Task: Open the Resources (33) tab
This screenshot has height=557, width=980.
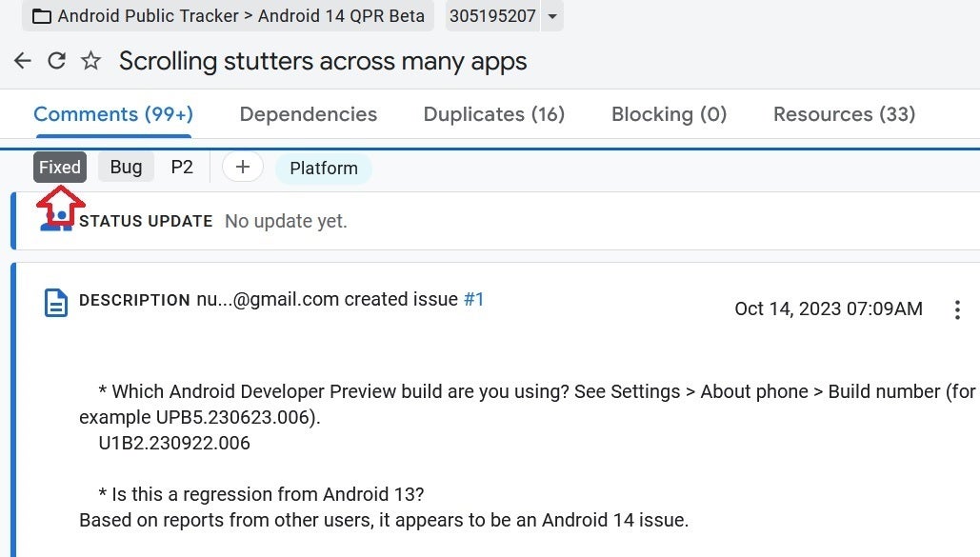Action: [845, 114]
